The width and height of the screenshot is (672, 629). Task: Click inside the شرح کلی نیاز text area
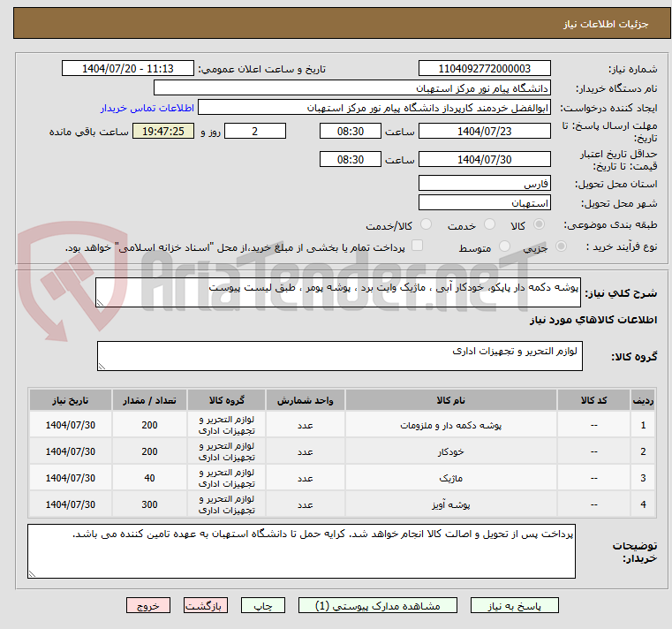(x=337, y=293)
